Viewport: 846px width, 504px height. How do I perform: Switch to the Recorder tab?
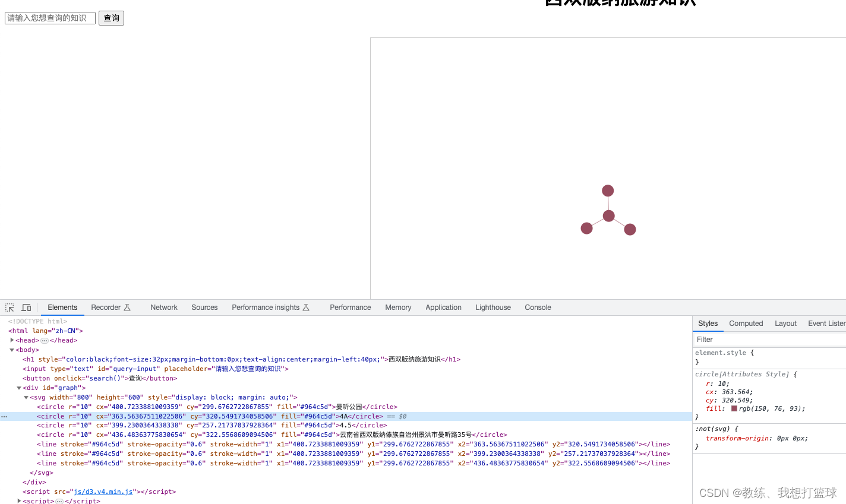tap(106, 308)
